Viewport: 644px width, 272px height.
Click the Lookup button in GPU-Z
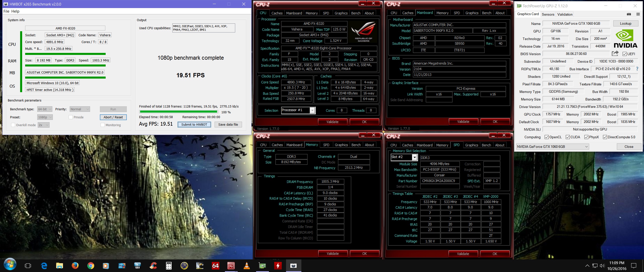pos(626,23)
